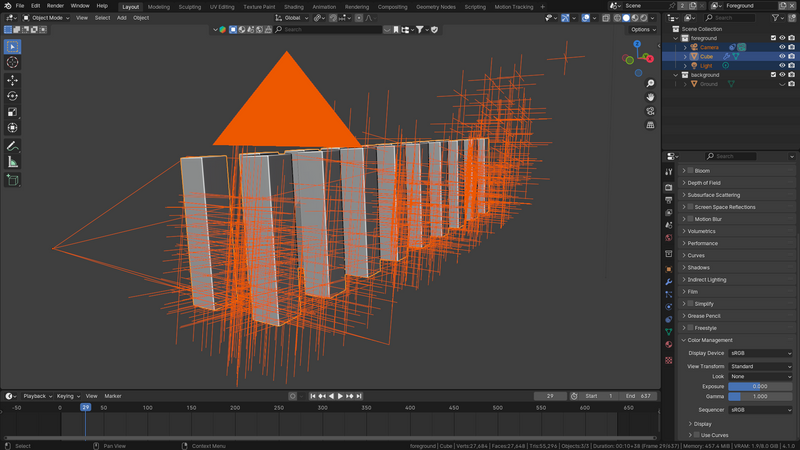Toggle camera view with the camera icon

650,111
